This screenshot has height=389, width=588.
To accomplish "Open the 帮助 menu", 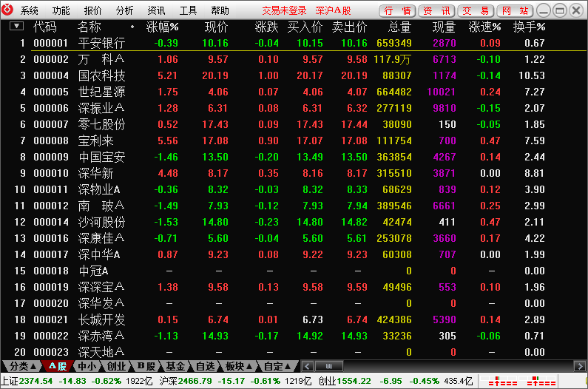I will 220,10.
